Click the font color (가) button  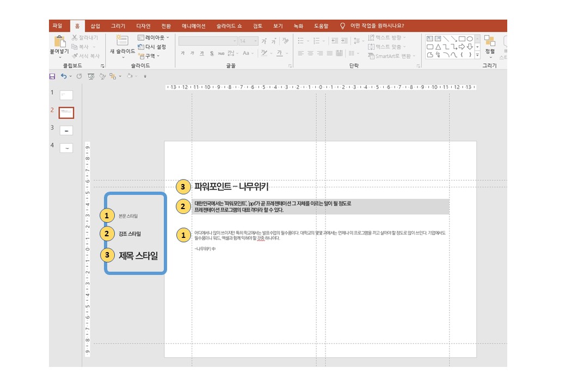[x=279, y=53]
